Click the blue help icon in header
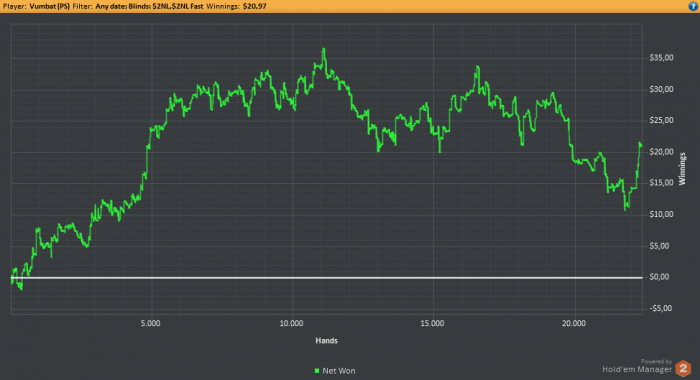 [x=693, y=6]
